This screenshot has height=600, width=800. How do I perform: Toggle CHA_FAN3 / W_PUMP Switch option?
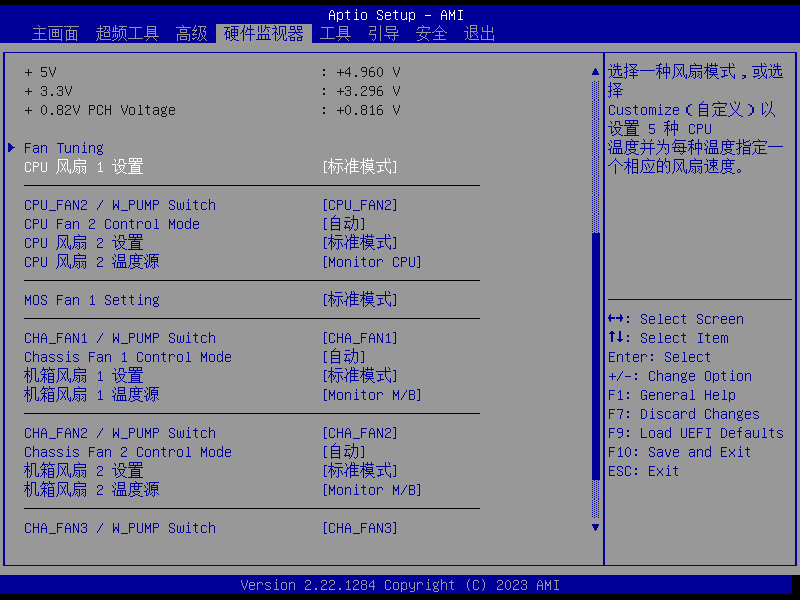click(x=359, y=528)
